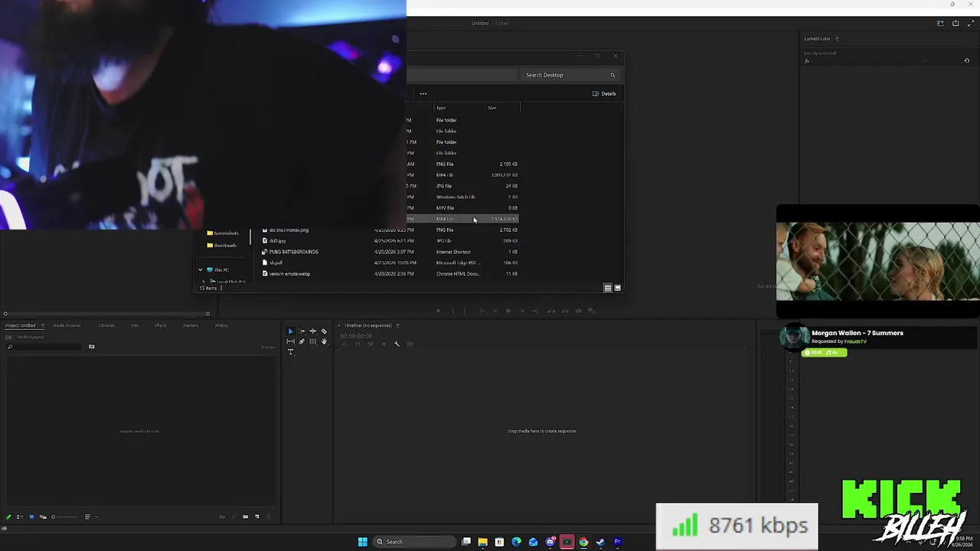Screen dimensions: 980x551
Task: Click Morgan Wallen music video thumbnail
Action: [x=878, y=261]
